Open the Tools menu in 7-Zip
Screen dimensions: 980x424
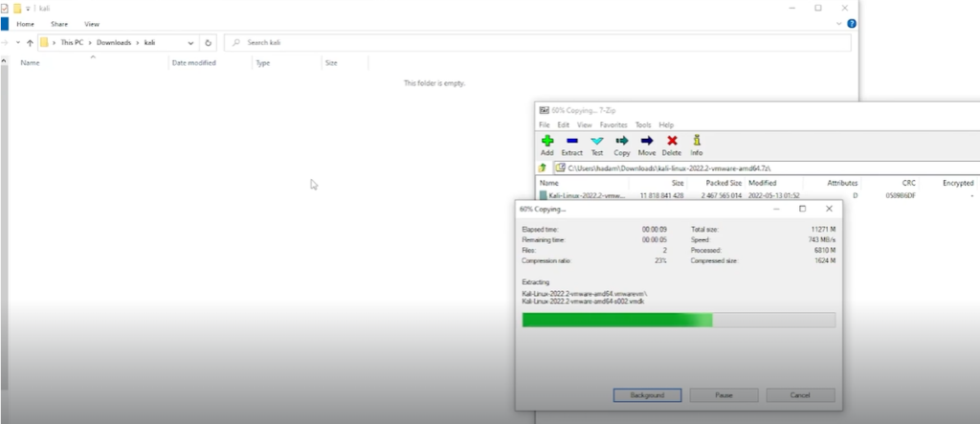[643, 125]
